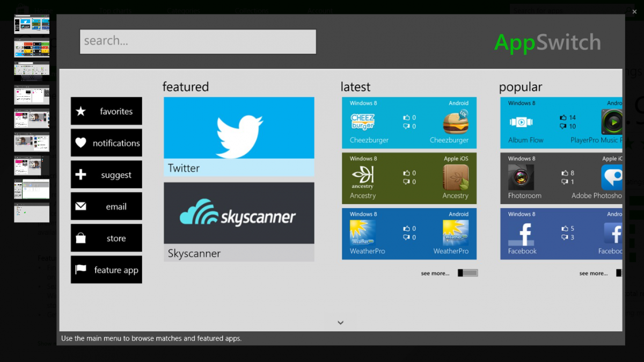Click the Photoroom camera icon
Viewport: 644px width, 362px height.
(521, 177)
